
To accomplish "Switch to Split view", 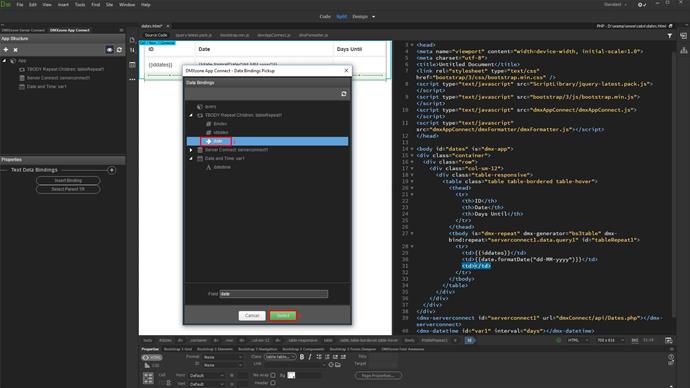I will [341, 17].
